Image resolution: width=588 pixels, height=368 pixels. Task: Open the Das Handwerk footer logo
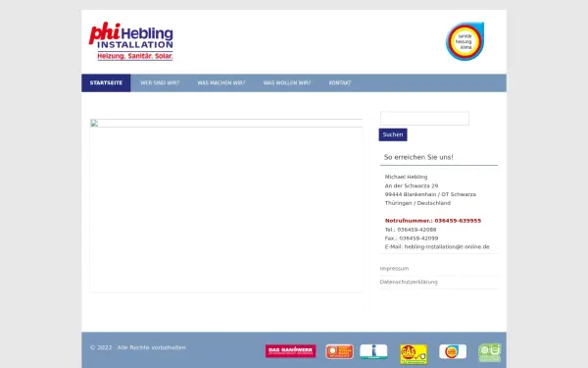[x=291, y=351]
